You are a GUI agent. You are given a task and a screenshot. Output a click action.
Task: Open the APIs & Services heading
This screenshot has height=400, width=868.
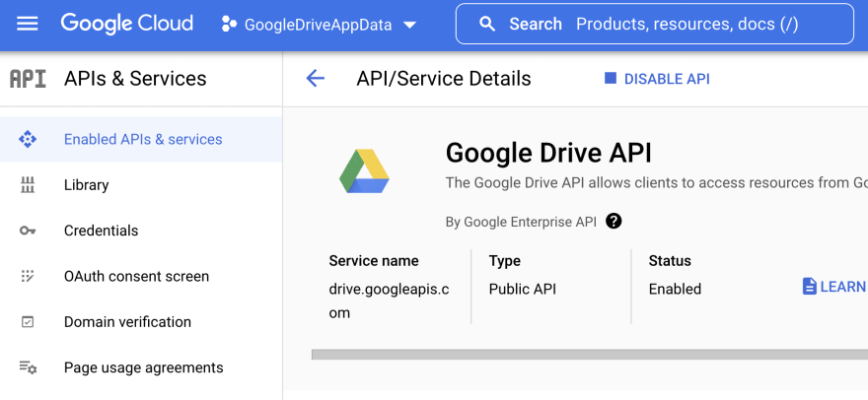[x=135, y=79]
